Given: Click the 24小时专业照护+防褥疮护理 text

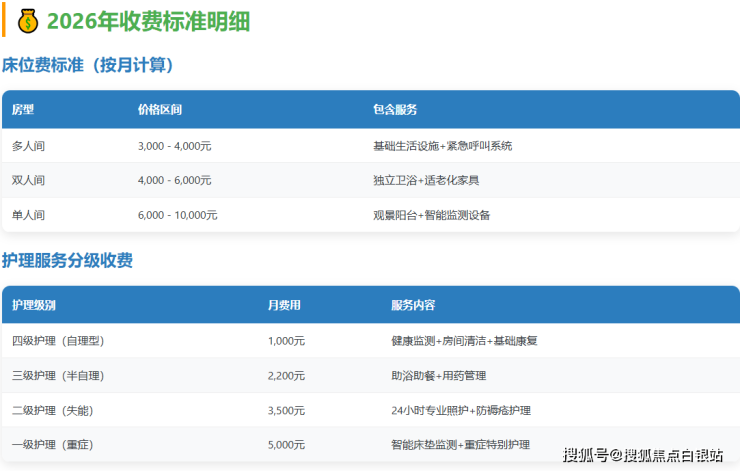Looking at the screenshot, I should [x=460, y=410].
